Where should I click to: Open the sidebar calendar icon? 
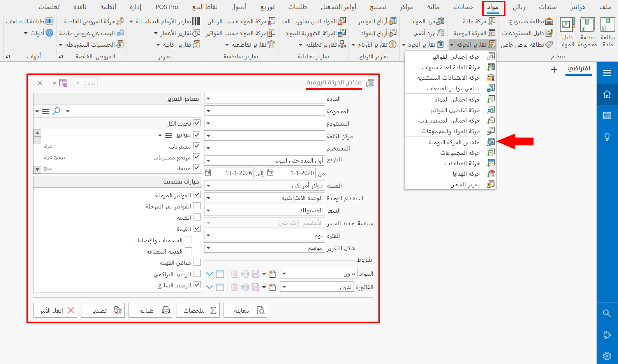pos(607,115)
